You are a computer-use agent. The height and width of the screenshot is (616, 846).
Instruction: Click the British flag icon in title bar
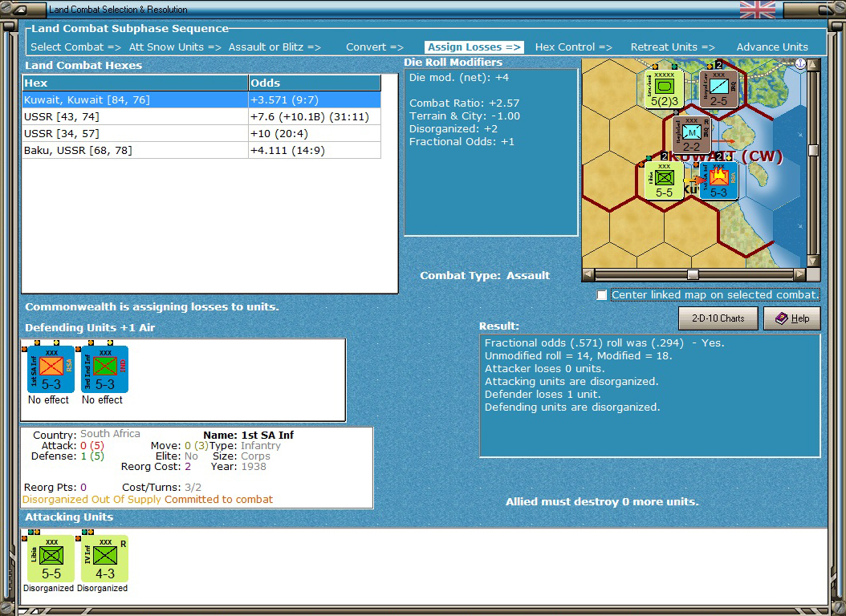pyautogui.click(x=758, y=9)
